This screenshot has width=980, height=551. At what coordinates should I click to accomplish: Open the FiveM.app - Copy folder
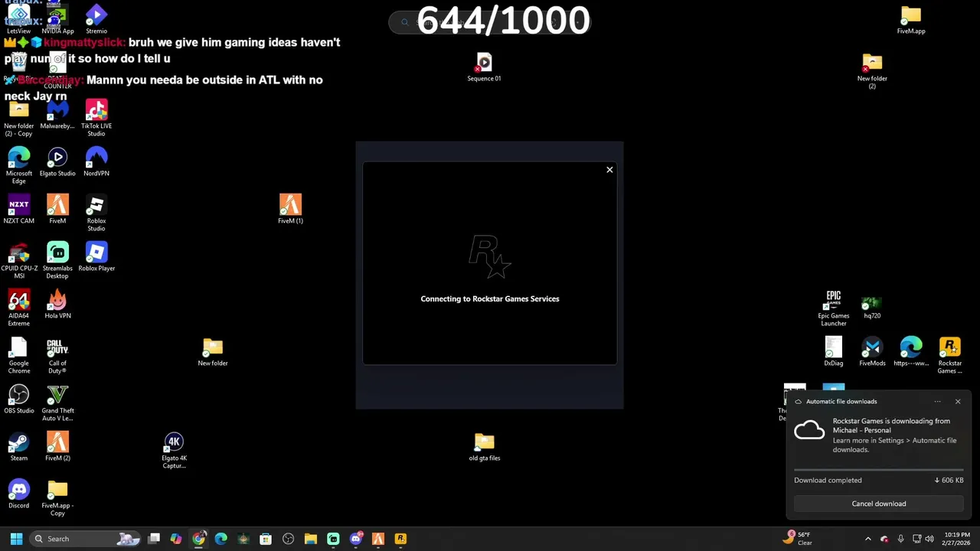tap(57, 498)
